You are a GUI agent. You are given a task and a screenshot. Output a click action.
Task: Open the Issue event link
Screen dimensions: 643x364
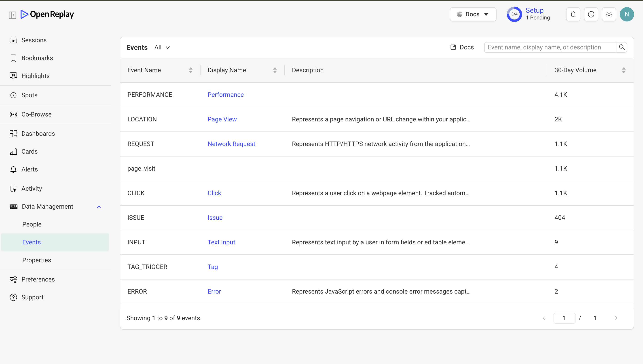click(215, 218)
